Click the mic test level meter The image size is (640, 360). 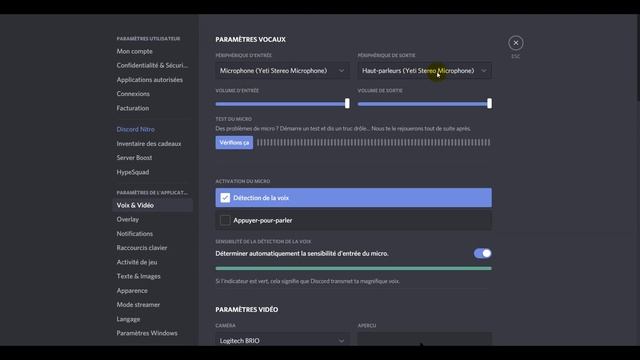pyautogui.click(x=373, y=142)
